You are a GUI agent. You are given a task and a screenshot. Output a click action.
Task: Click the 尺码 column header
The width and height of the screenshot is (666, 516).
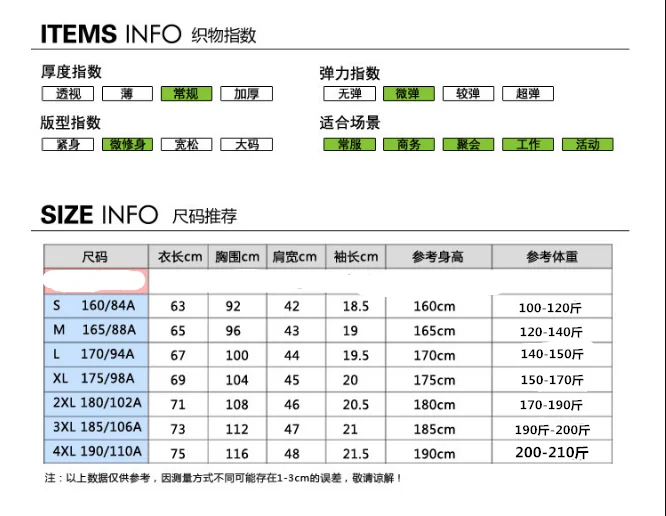pyautogui.click(x=96, y=257)
